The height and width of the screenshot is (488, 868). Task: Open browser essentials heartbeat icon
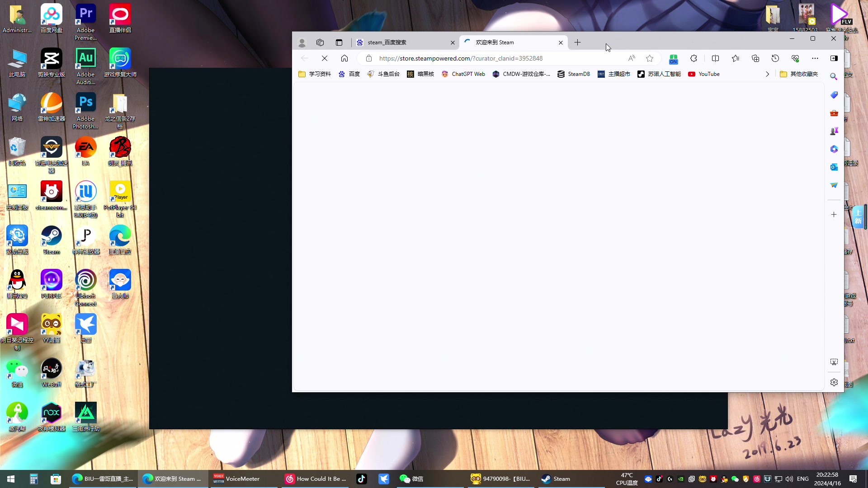795,58
